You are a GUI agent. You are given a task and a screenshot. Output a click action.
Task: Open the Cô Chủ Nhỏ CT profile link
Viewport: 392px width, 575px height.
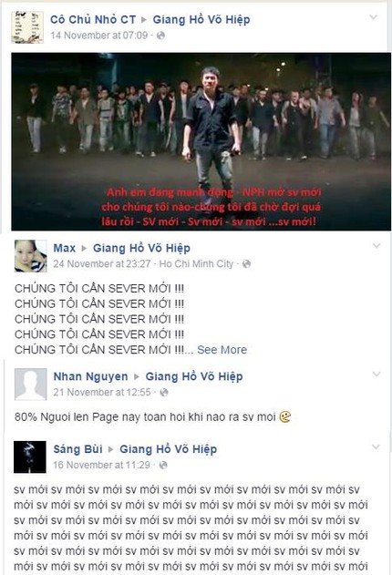(x=93, y=19)
